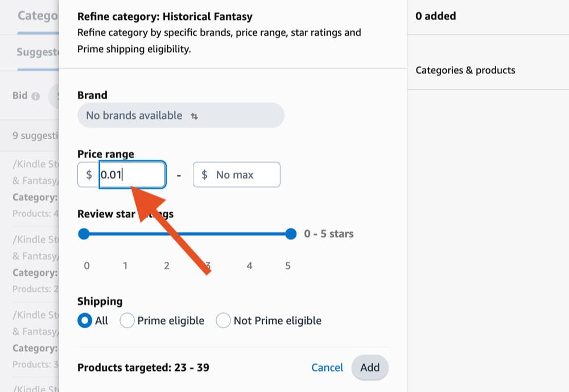Select Not Prime eligible shipping option
This screenshot has width=569, height=392.
pos(223,320)
